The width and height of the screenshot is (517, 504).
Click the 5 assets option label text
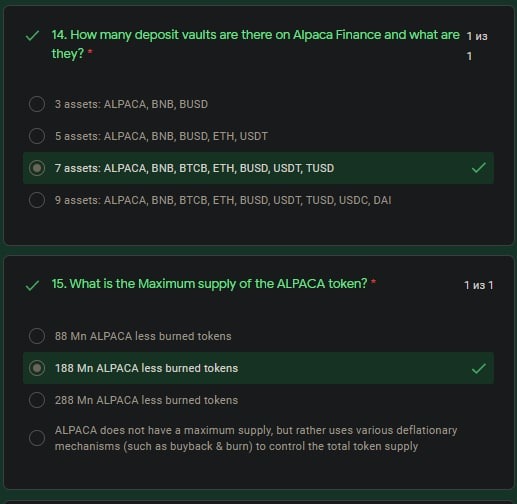(x=161, y=136)
